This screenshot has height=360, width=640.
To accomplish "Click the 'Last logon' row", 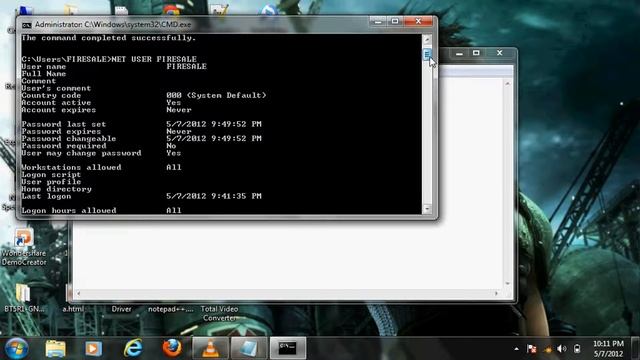I will click(x=141, y=196).
